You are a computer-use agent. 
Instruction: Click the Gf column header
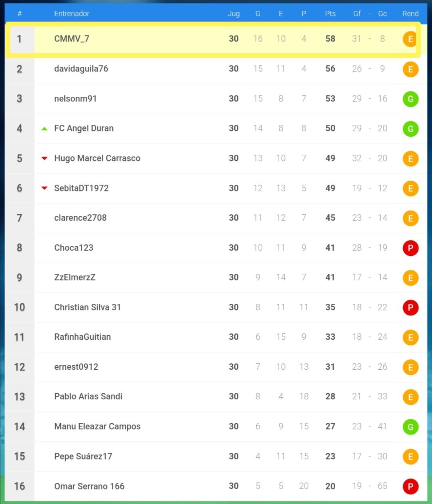[357, 14]
